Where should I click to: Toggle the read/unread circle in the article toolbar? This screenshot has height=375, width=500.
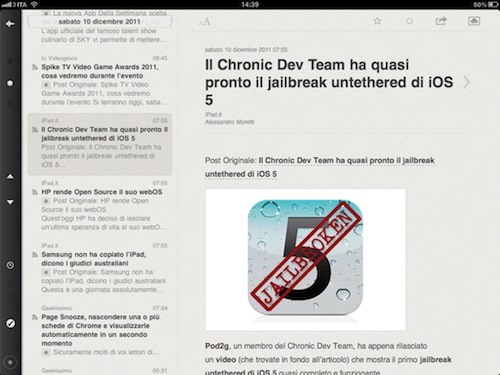point(409,21)
